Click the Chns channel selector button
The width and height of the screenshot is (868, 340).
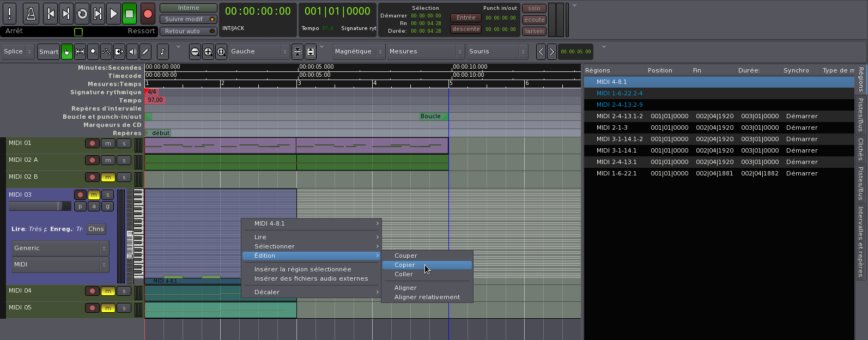96,229
